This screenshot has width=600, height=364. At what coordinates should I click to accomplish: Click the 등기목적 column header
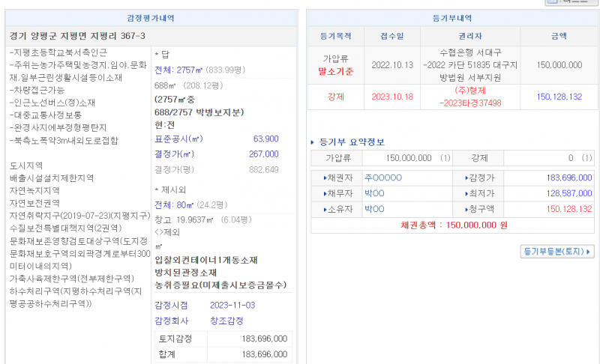(x=335, y=35)
